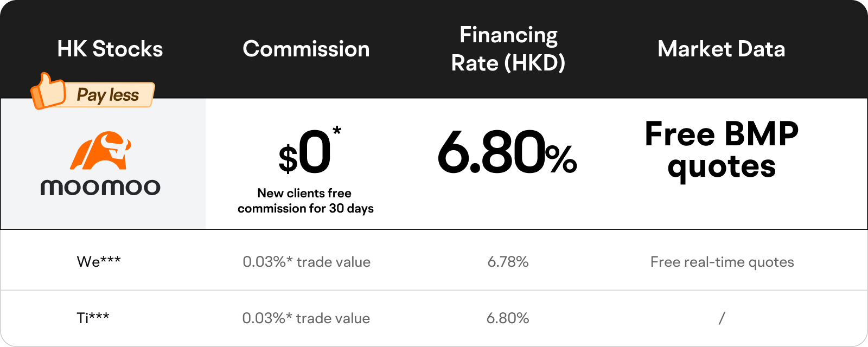Click the Pay less badge label

(108, 95)
